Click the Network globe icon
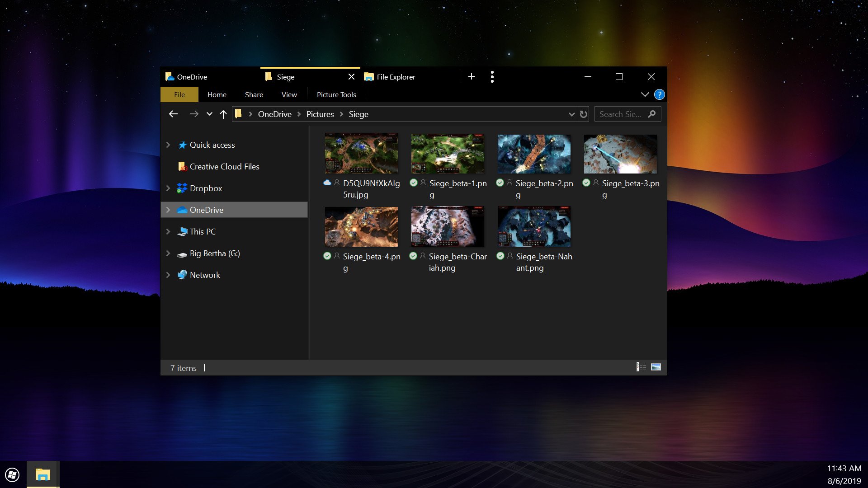 (182, 275)
